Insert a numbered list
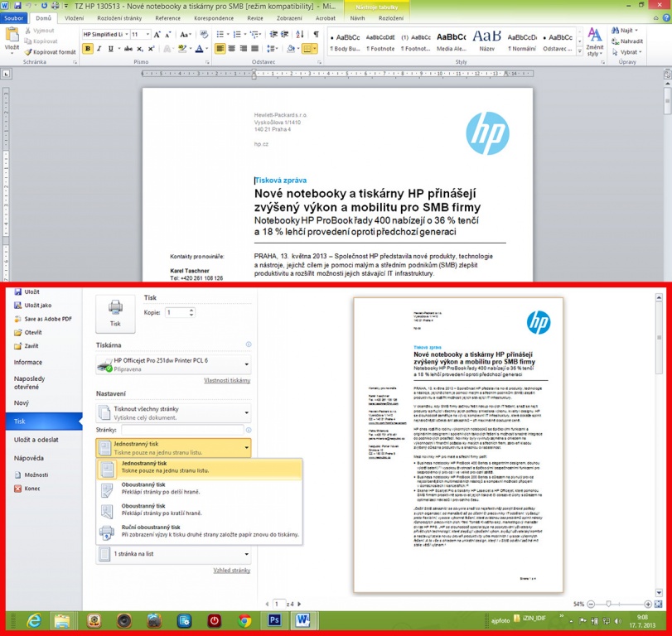The image size is (672, 636). (237, 35)
